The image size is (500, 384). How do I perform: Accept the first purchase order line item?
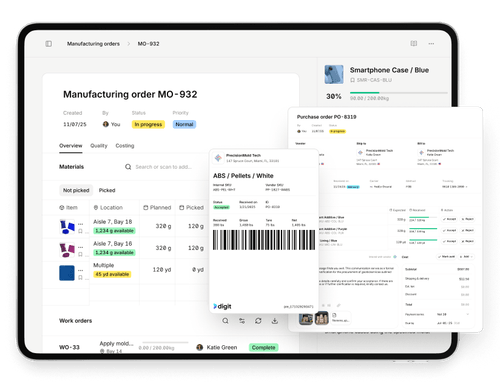click(449, 219)
